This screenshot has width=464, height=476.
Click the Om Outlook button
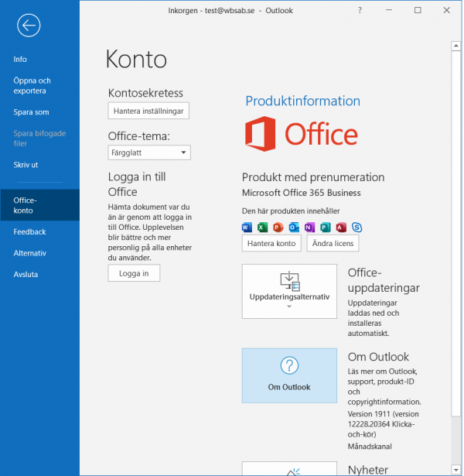(x=289, y=375)
